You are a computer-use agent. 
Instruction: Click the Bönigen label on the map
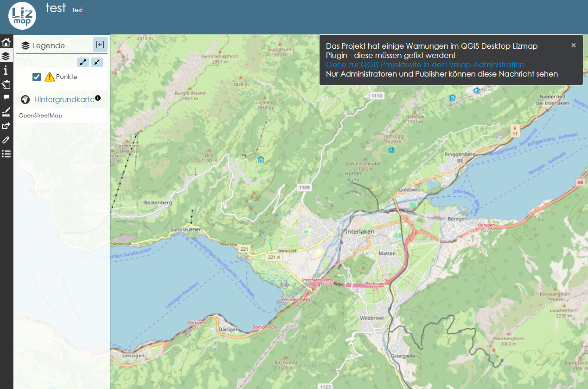[x=457, y=219]
